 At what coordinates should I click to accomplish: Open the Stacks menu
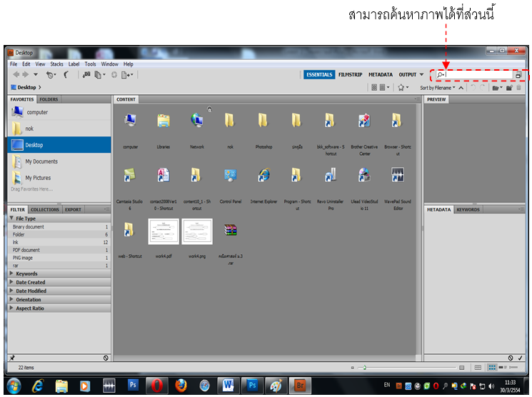(x=56, y=64)
